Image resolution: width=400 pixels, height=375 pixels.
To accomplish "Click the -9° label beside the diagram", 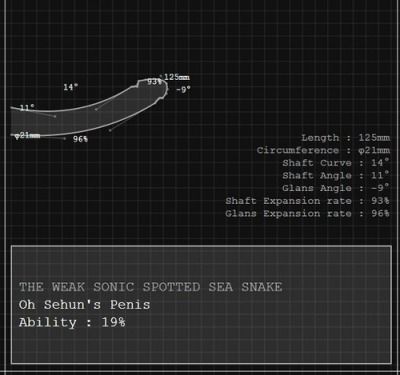I will 183,89.
